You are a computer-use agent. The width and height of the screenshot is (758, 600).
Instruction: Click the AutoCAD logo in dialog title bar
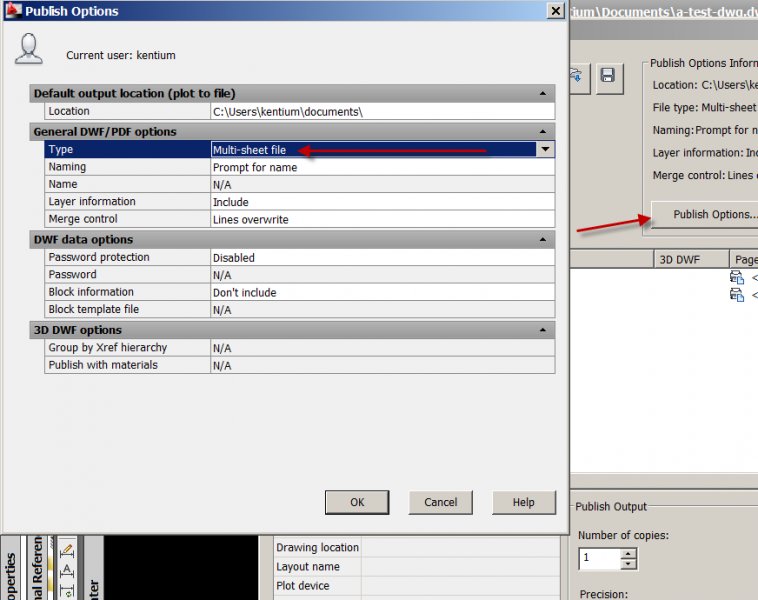12,11
